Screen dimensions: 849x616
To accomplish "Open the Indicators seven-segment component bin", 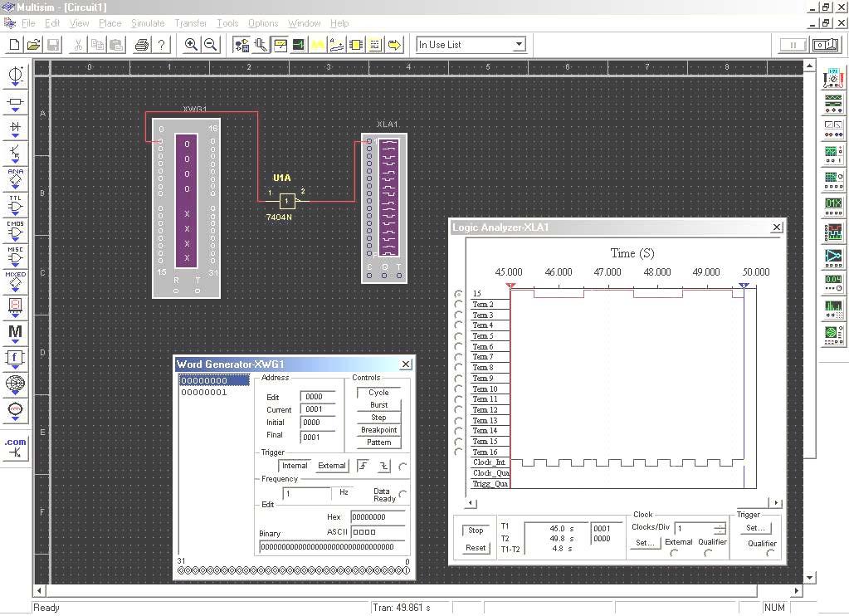I will point(15,306).
